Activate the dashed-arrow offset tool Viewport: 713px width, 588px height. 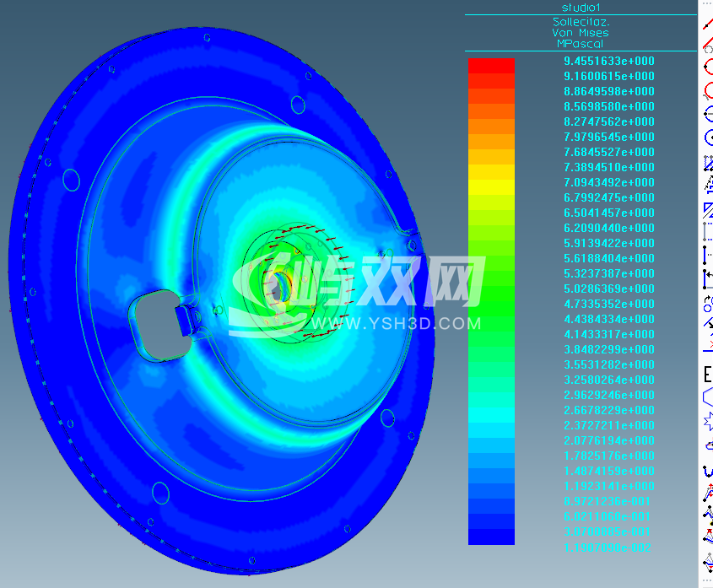pyautogui.click(x=708, y=186)
